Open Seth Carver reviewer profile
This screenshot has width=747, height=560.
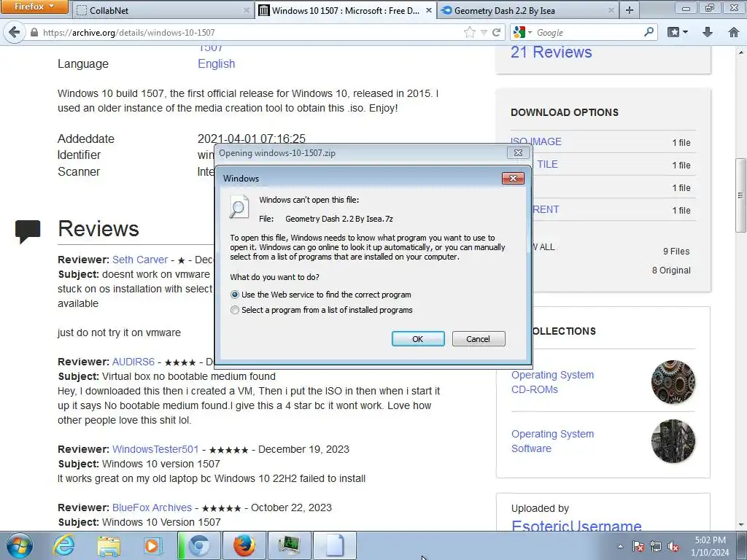[x=140, y=260]
